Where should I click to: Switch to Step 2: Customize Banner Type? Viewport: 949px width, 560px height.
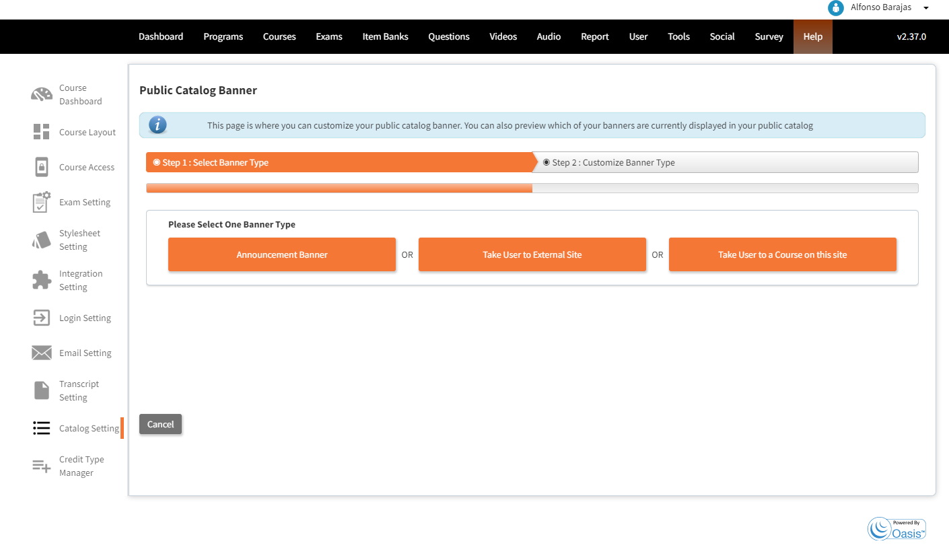click(x=725, y=162)
